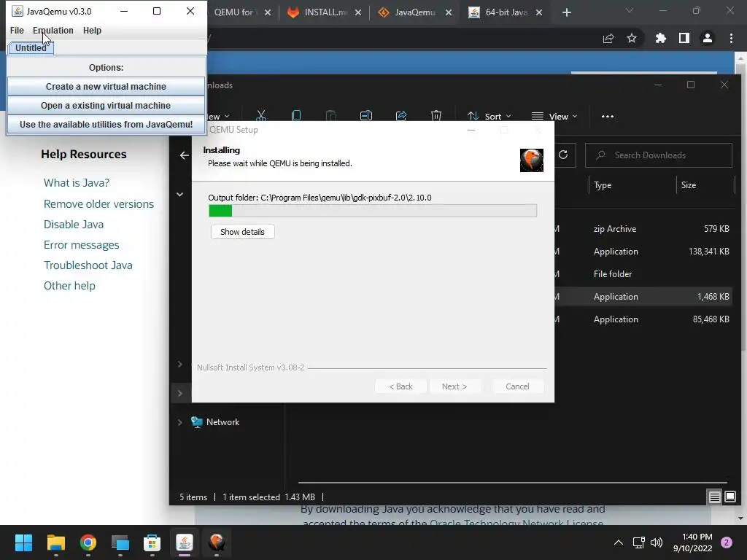Open the Disable Java link
Image resolution: width=747 pixels, height=560 pixels.
tap(74, 225)
